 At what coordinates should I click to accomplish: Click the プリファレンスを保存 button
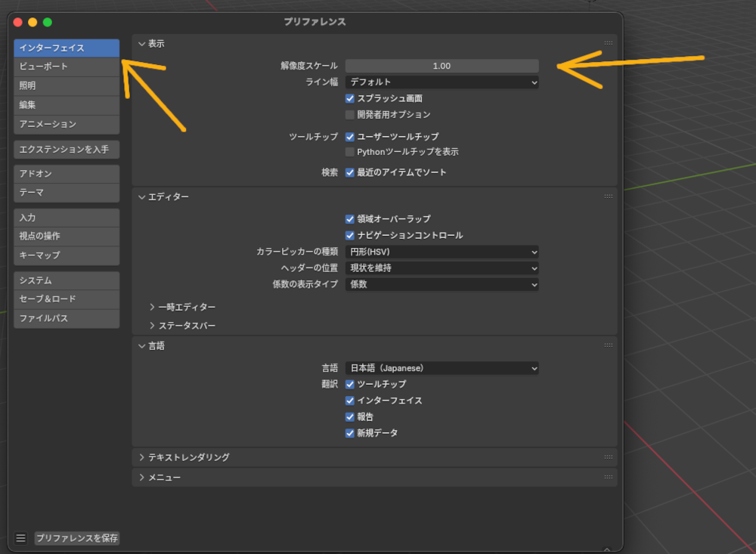(x=77, y=538)
